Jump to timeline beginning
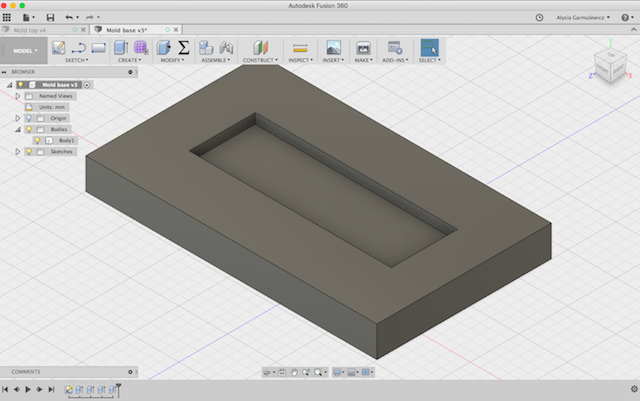 [x=5, y=389]
